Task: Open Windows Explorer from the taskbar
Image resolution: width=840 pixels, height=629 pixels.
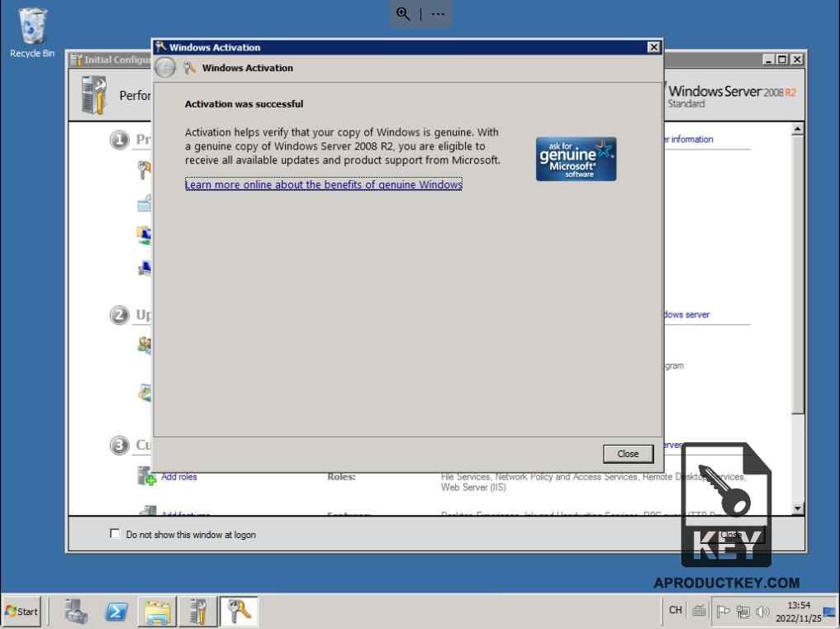Action: click(x=157, y=612)
